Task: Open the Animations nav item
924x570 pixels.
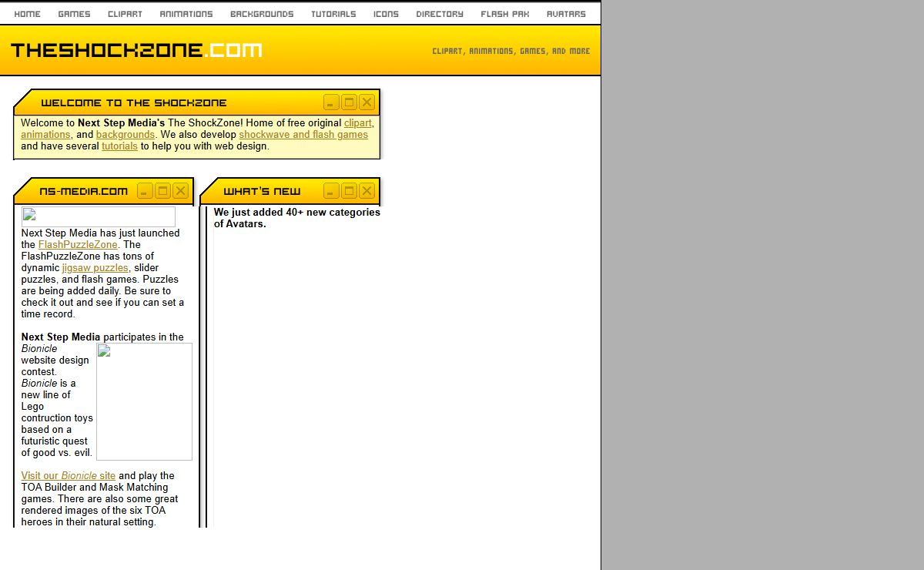Action: (186, 14)
